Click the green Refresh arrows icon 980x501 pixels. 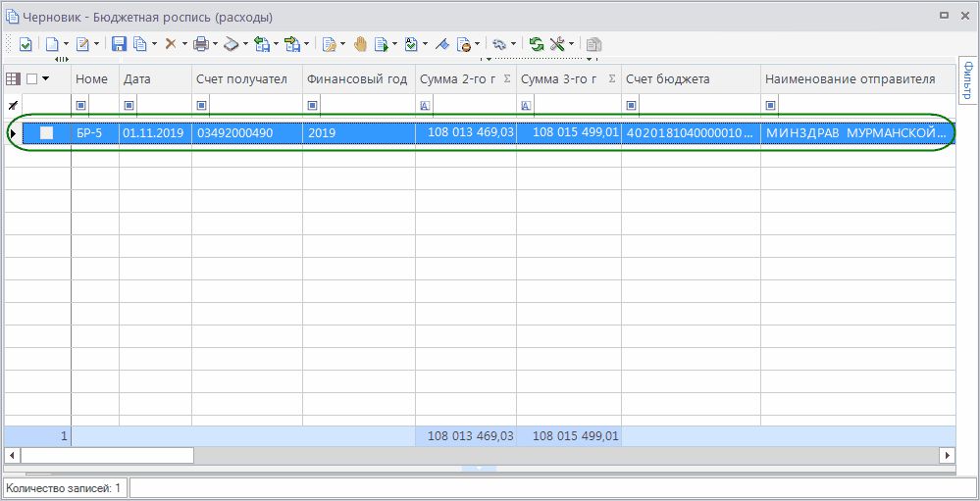[x=537, y=44]
